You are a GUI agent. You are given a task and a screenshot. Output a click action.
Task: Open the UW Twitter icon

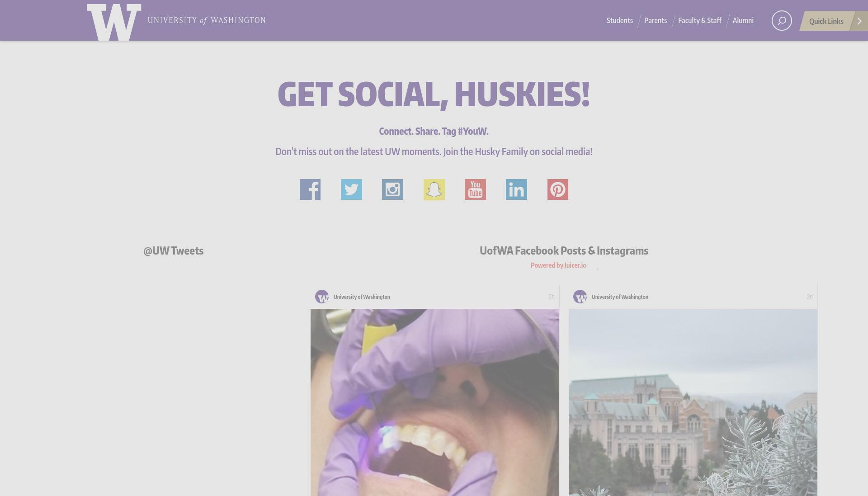point(351,189)
